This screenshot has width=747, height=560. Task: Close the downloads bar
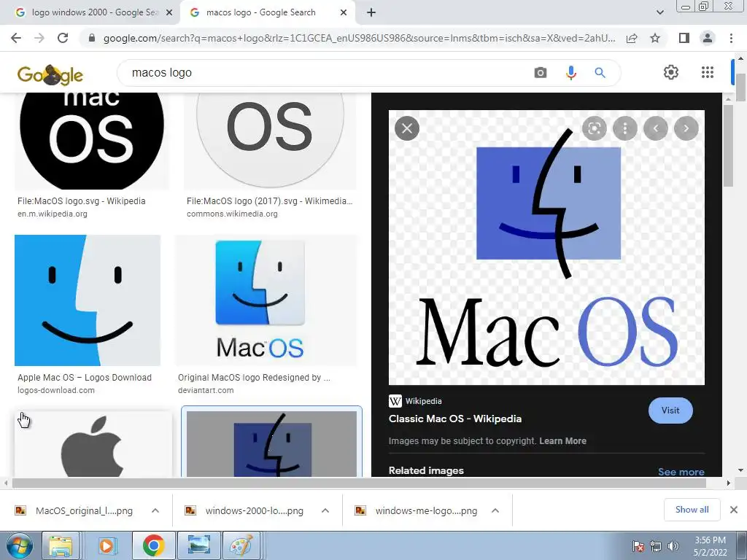coord(734,510)
